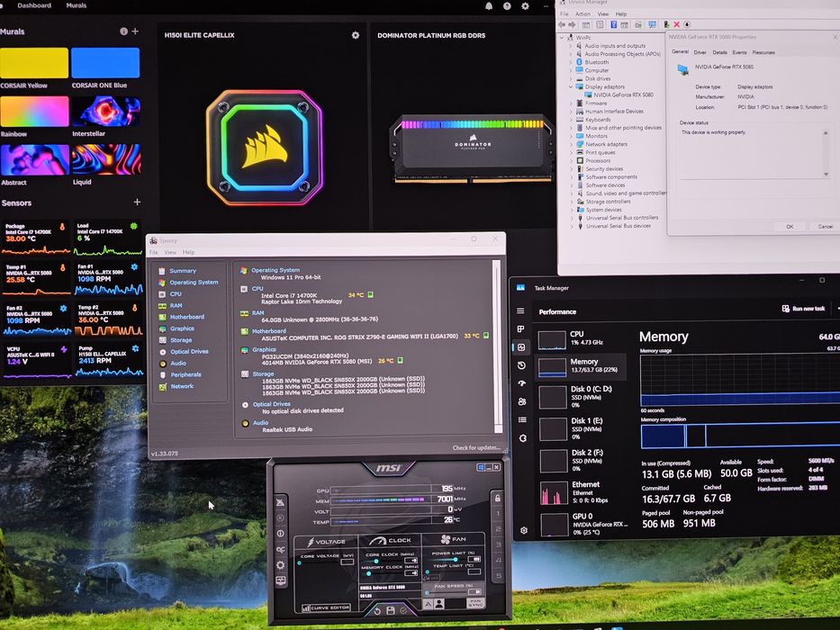Select CORSAIR ONE Blue mural swatch
This screenshot has height=630, width=840.
[x=105, y=63]
